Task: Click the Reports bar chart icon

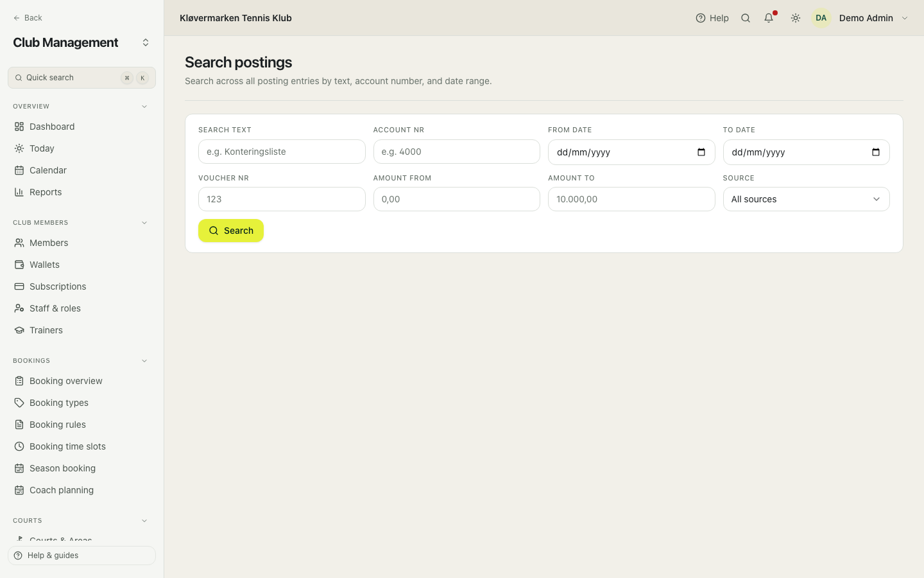Action: 19,192
